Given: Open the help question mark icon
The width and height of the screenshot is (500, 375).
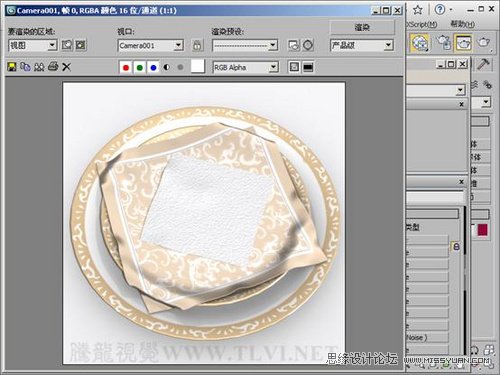Looking at the screenshot, I should click(x=440, y=9).
